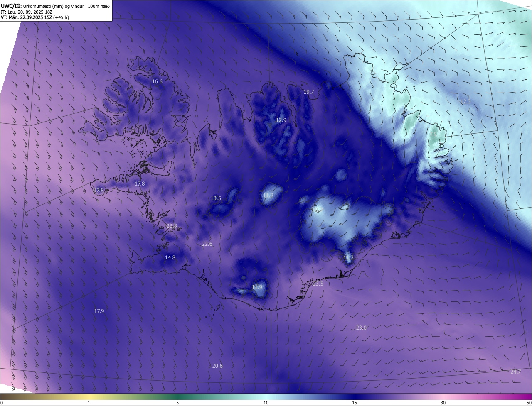The image size is (532, 406).
Task: Select the 13.5 map label
Action: click(216, 198)
